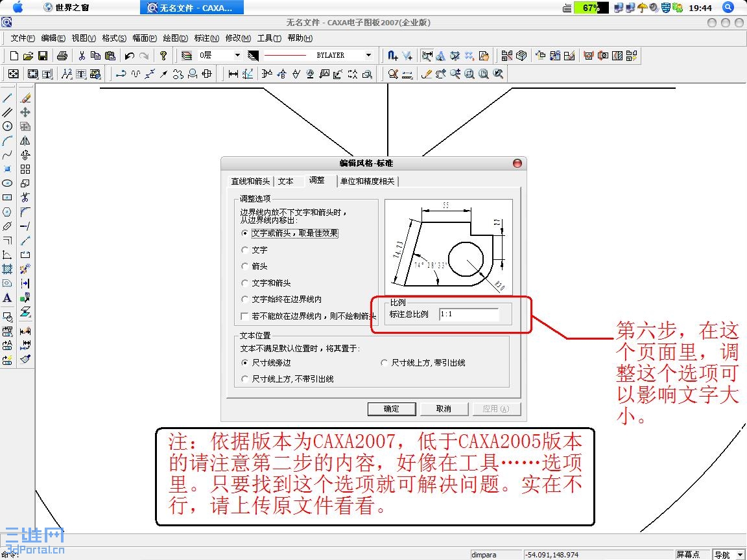Open the layer control icon
747x560 pixels.
187,56
